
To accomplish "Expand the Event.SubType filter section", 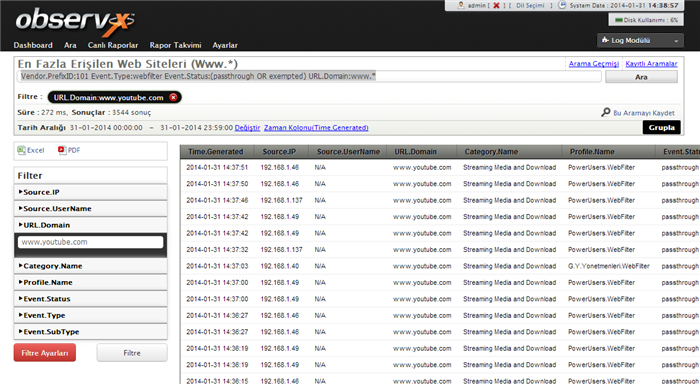I will pos(91,332).
